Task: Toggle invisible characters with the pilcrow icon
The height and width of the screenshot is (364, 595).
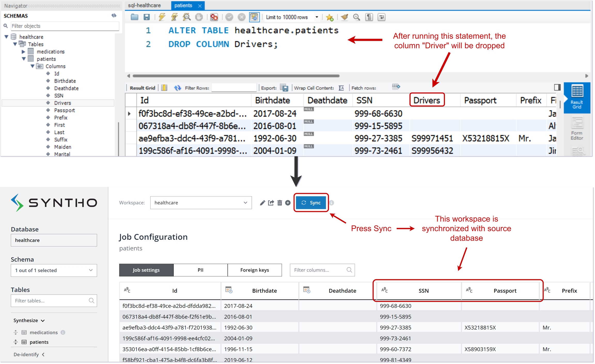Action: 369,17
